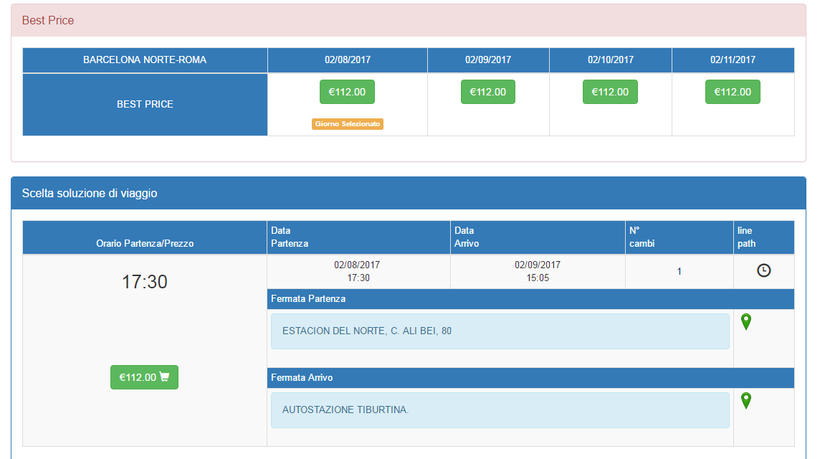Click the BARCELONA NORTE-ROMA route header
This screenshot has width=820, height=459.
pos(145,60)
